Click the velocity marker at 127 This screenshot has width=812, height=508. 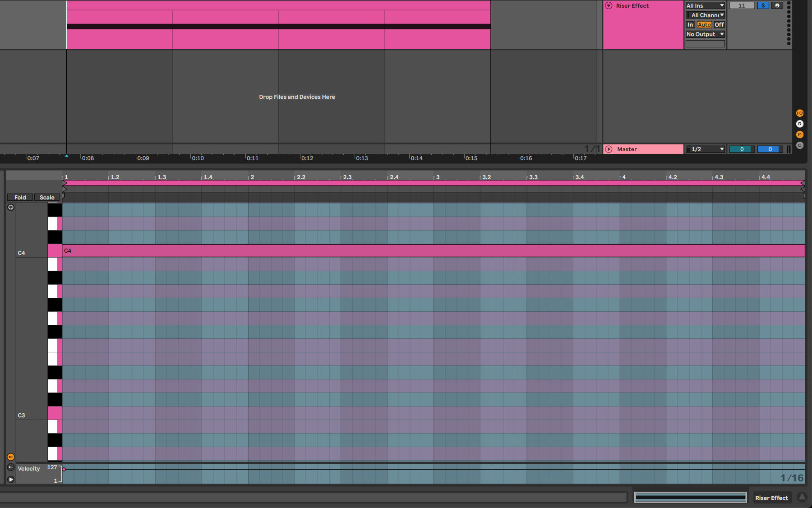64,469
